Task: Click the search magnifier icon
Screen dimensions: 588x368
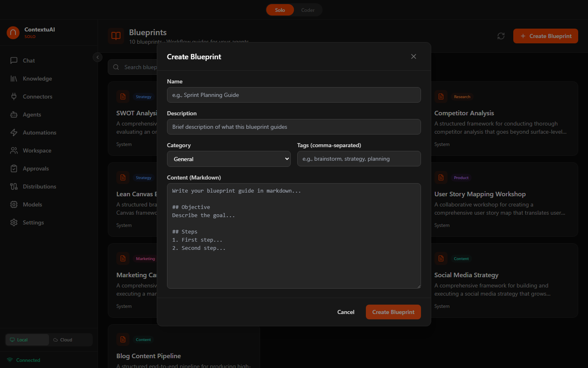Action: [116, 67]
